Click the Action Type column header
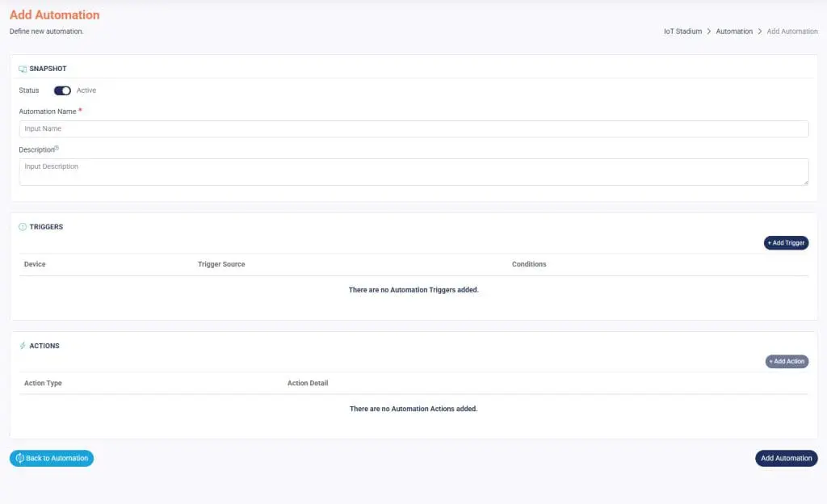Screen dimensions: 827x504 click(43, 383)
